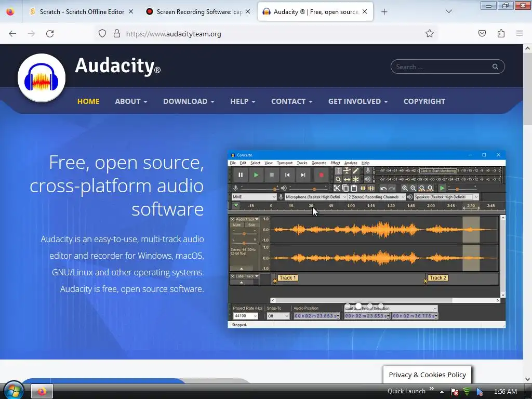
Task: Click the Generate menu in the Concerto screenshot
Action: tap(319, 163)
